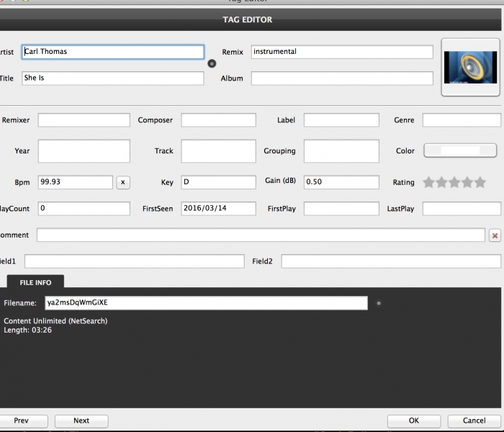Click the swap artist/title round icon
504x432 pixels.
212,63
